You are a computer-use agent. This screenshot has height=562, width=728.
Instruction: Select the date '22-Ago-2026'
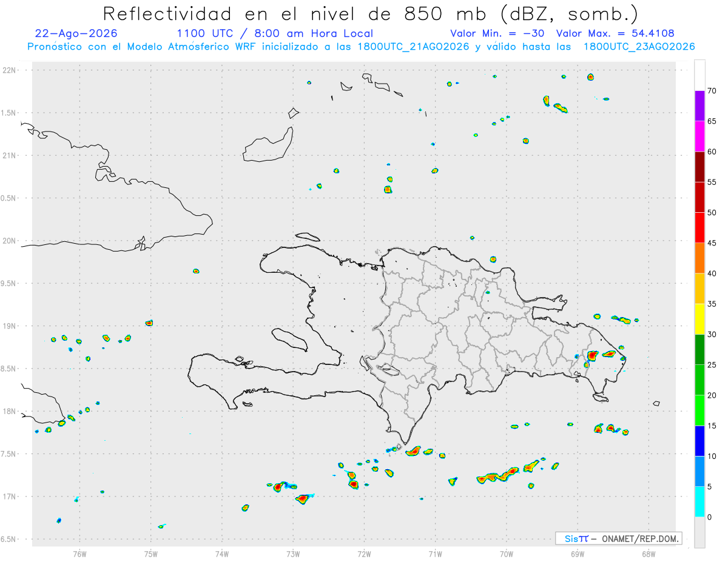76,33
